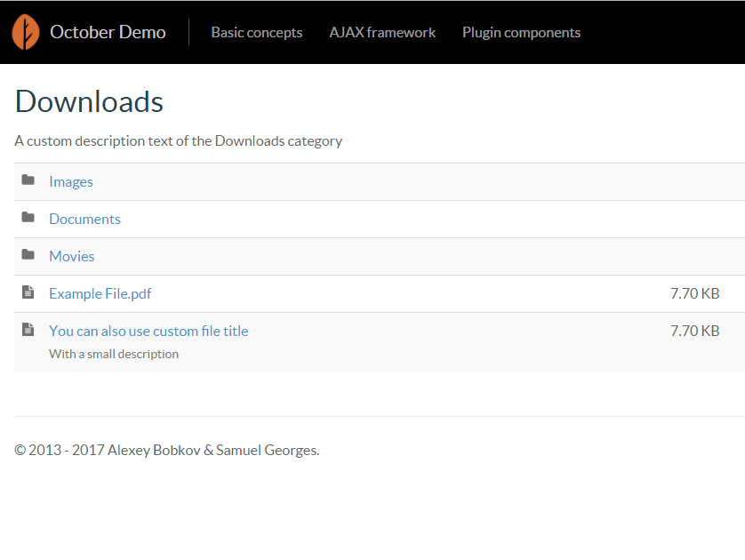This screenshot has width=745, height=560.
Task: Open the Plugin components menu item
Action: click(x=521, y=32)
